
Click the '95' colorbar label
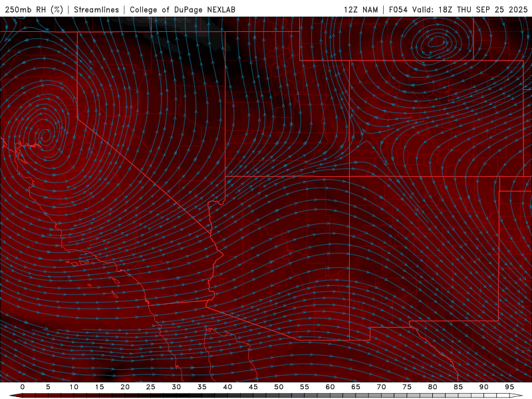click(509, 387)
